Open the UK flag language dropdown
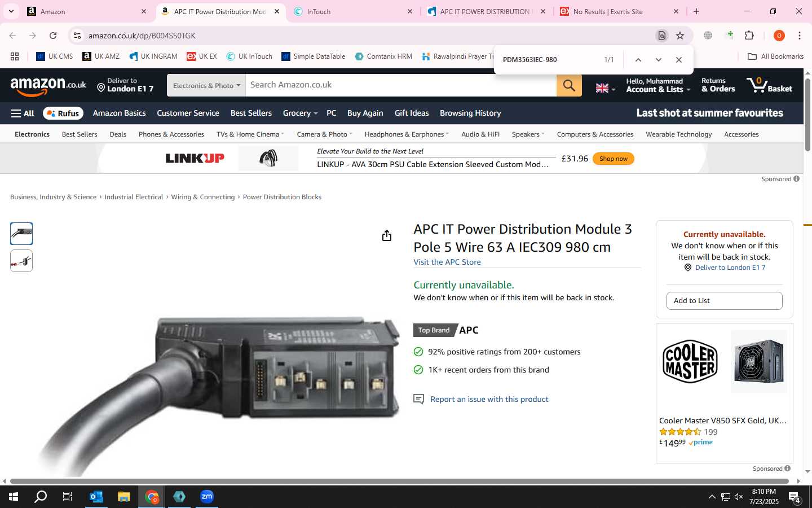The image size is (812, 508). 605,88
